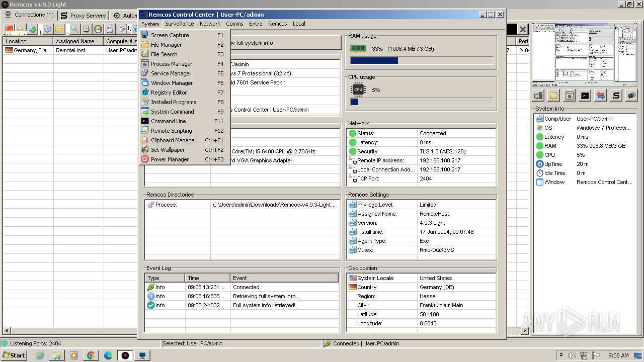Image resolution: width=644 pixels, height=362 pixels.
Task: Open settings via purple gear toolbar icon
Action: pos(47,29)
